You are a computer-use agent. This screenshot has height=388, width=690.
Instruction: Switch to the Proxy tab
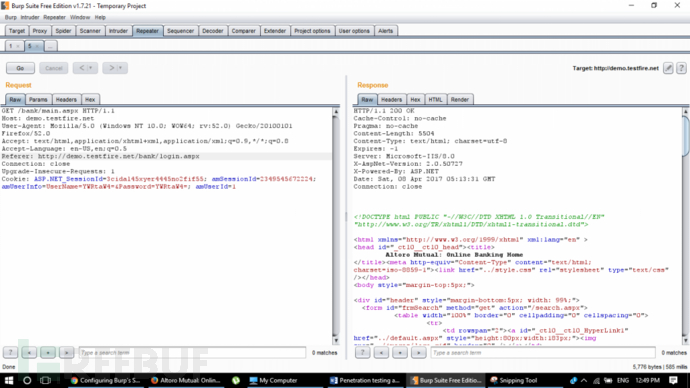[40, 31]
